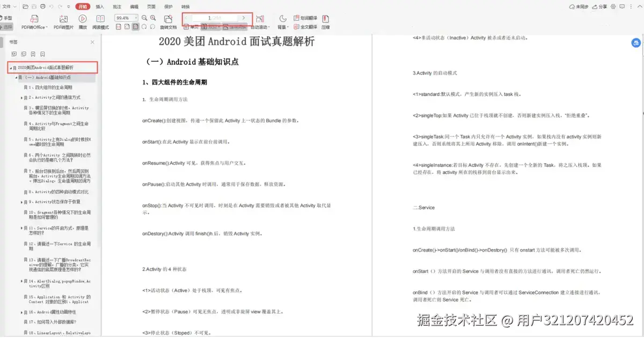This screenshot has height=338, width=644.
Task: Open bookmark 17、如何导入外部数据库?
Action: (53, 322)
